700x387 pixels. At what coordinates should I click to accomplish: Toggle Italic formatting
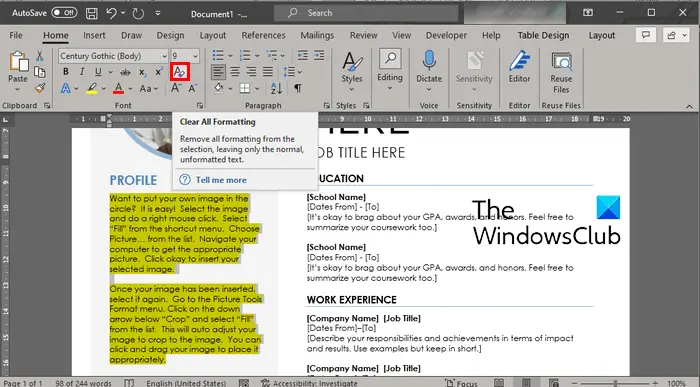point(82,72)
